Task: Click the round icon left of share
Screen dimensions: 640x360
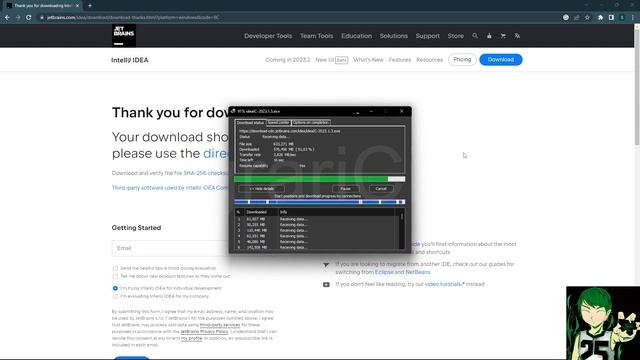Action: [566, 18]
